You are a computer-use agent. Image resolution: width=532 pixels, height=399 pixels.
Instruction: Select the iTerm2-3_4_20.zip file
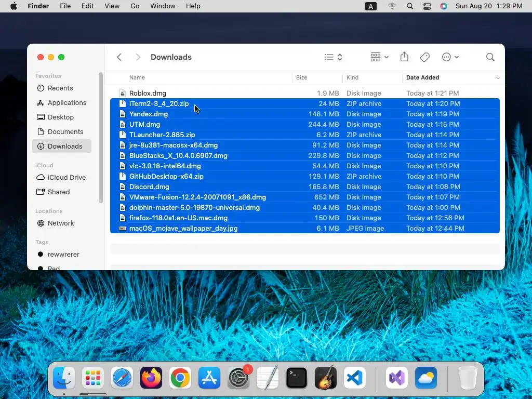click(304, 104)
